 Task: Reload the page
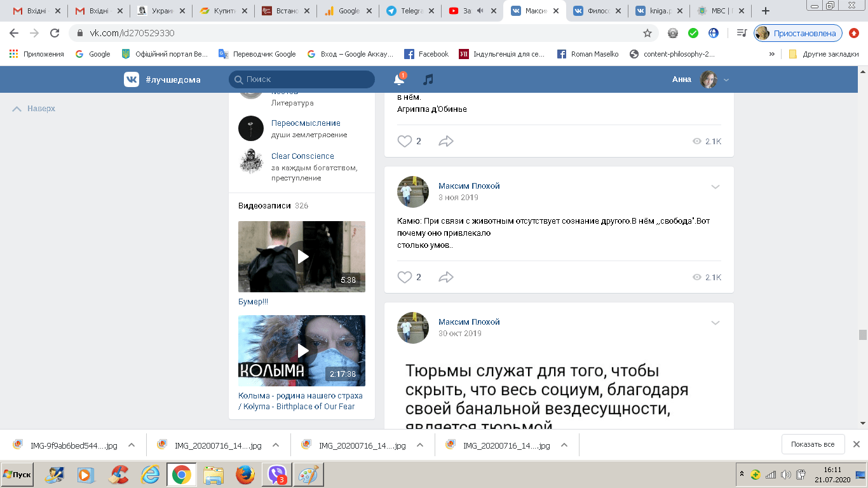(x=55, y=33)
